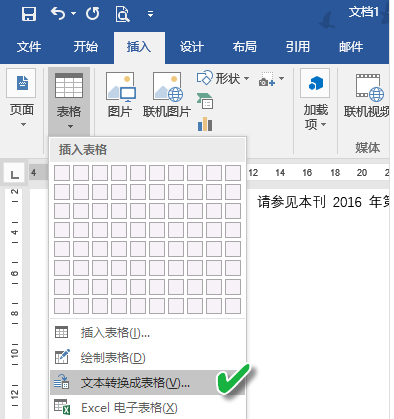Open Customize Quick Access Toolbar dropdown
394x419 pixels.
pos(150,14)
